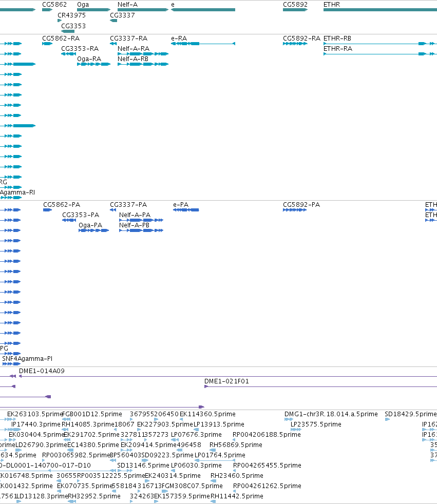Click EST label LP07676.3prime
437x504 pixels.
(x=196, y=435)
